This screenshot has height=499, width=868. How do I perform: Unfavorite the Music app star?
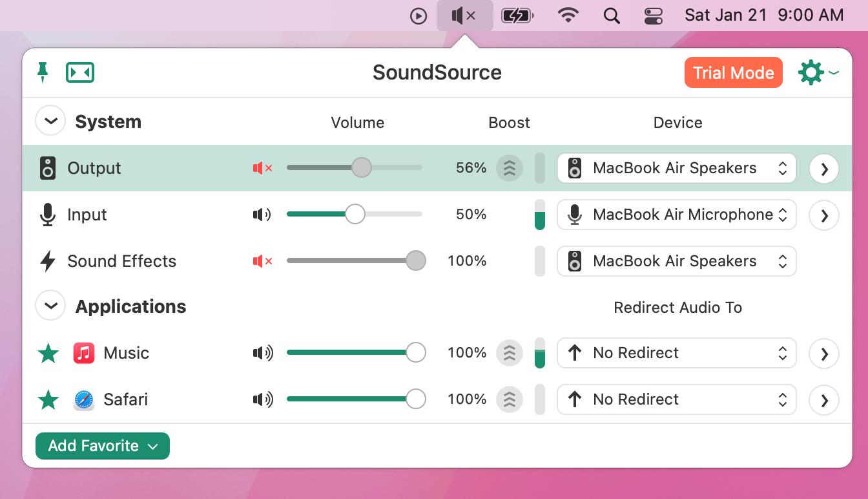[48, 353]
